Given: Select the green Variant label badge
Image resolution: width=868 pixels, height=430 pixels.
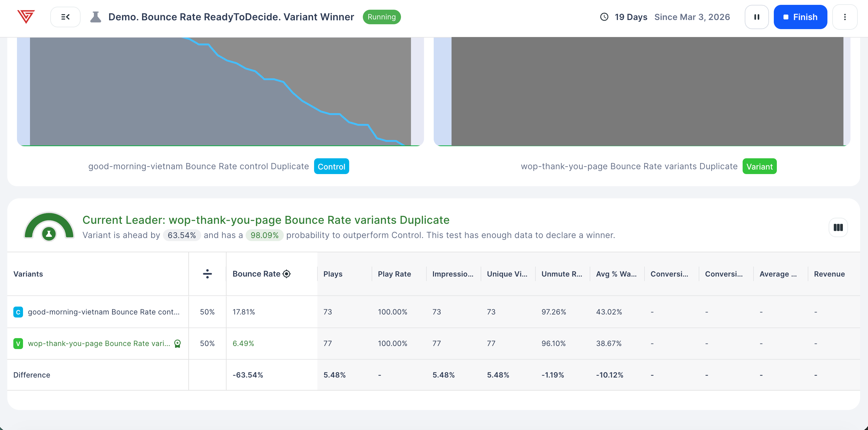Looking at the screenshot, I should (x=759, y=166).
